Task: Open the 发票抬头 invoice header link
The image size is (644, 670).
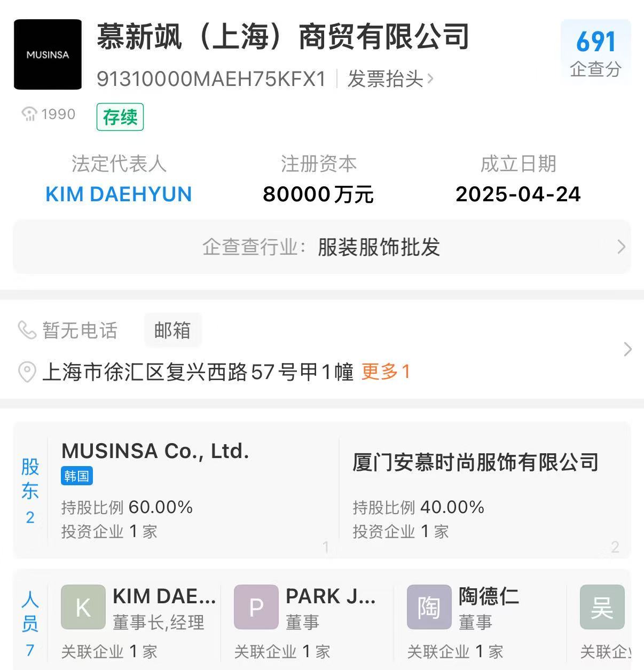Action: point(390,80)
